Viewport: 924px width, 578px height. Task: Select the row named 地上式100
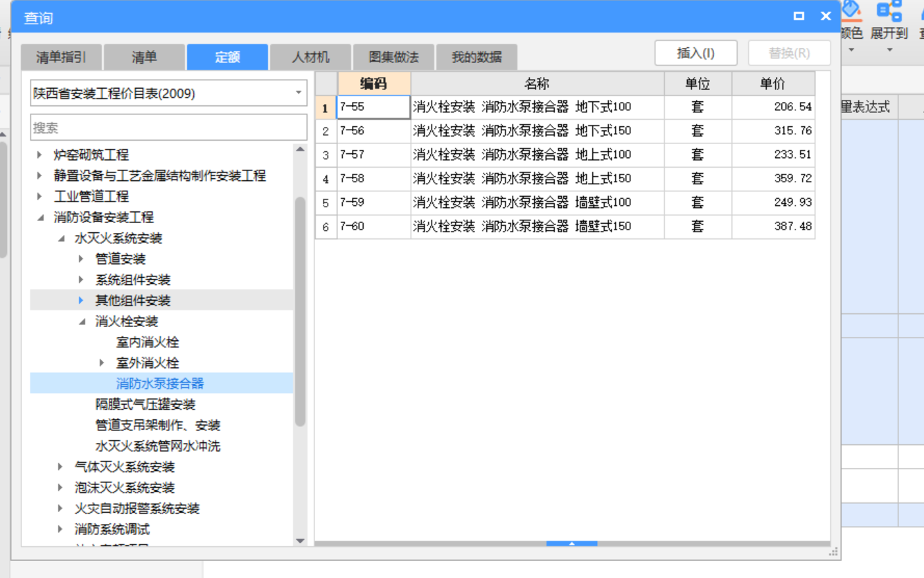click(x=537, y=155)
